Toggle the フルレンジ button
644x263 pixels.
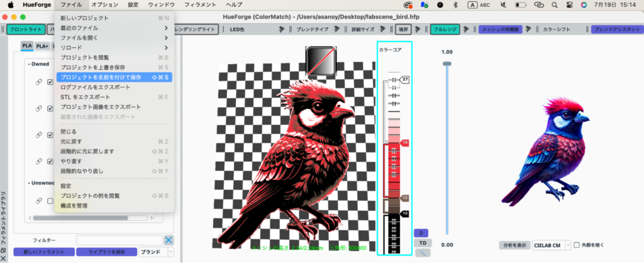[x=445, y=30]
